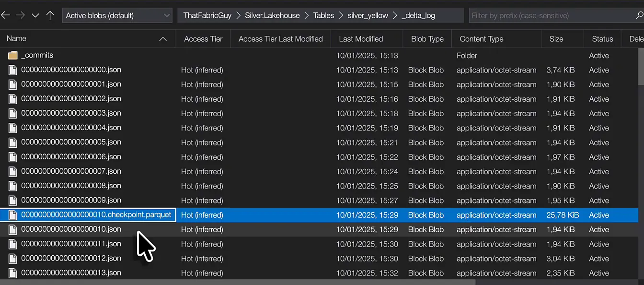Select file name 00000000000000000010.checkpoint.parquet

(96, 215)
